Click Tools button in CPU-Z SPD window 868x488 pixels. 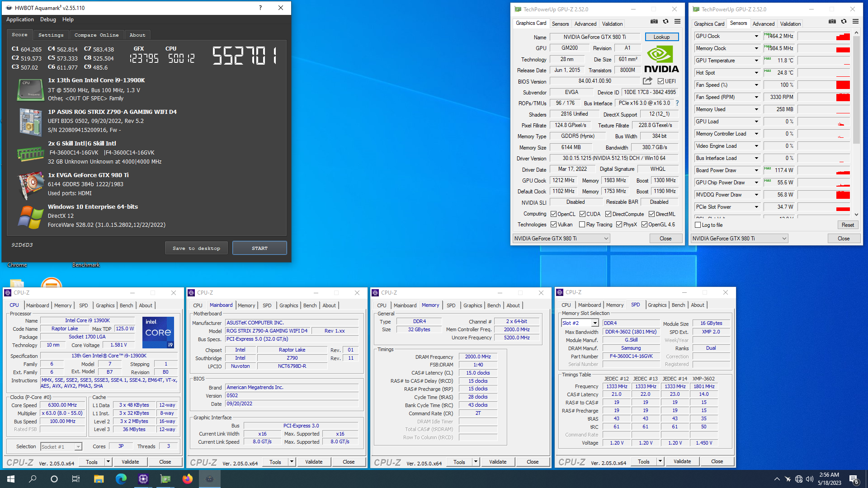644,462
